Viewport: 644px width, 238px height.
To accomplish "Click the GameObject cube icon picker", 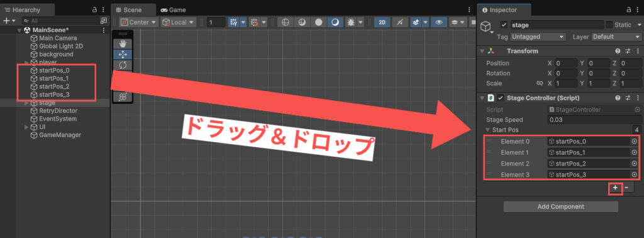I will coord(486,27).
